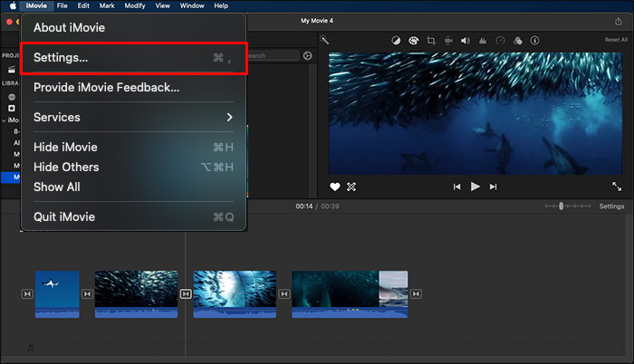Open the noise reduction and equalizer tool
This screenshot has width=634, height=364.
pos(482,41)
